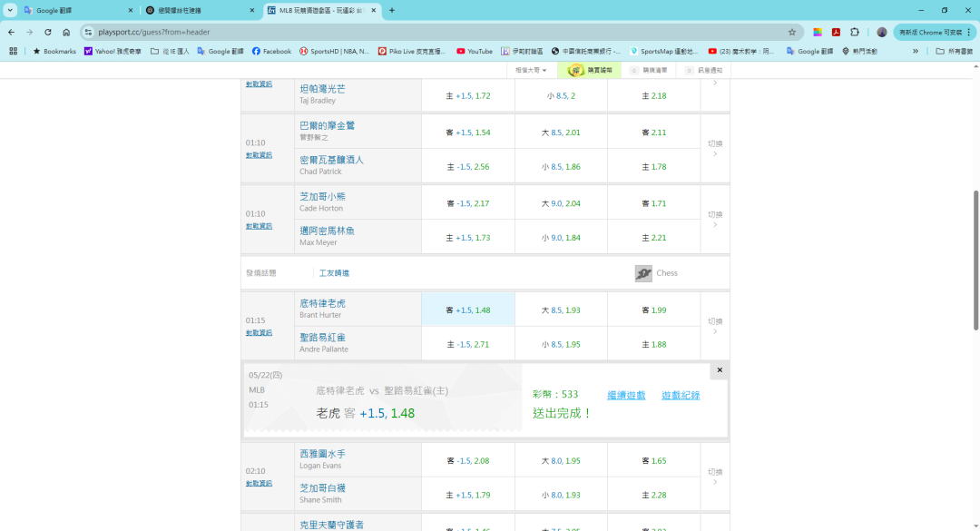Open the 購牌清單 menu item
Viewport: 980px width, 531px height.
[x=650, y=70]
